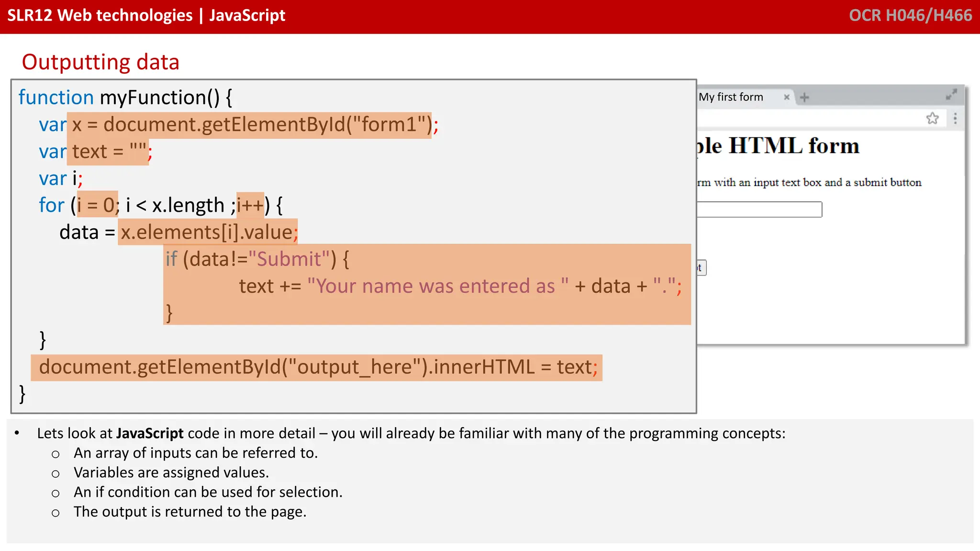Click the 'HTML form' page heading in browser
The image size is (980, 551).
[778, 145]
